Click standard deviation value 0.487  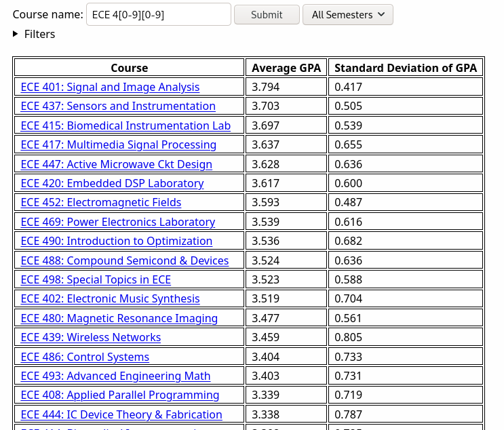point(349,202)
